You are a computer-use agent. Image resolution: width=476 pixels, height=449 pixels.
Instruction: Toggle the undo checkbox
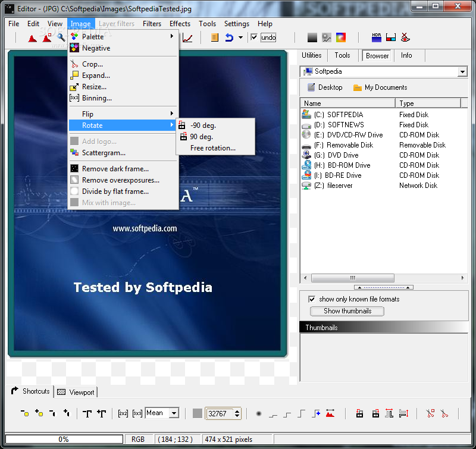pyautogui.click(x=255, y=37)
